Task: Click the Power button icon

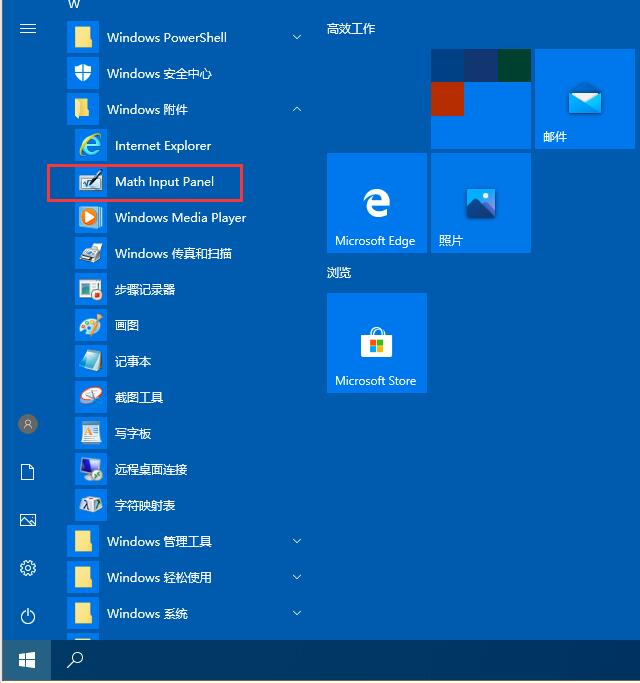Action: [28, 616]
